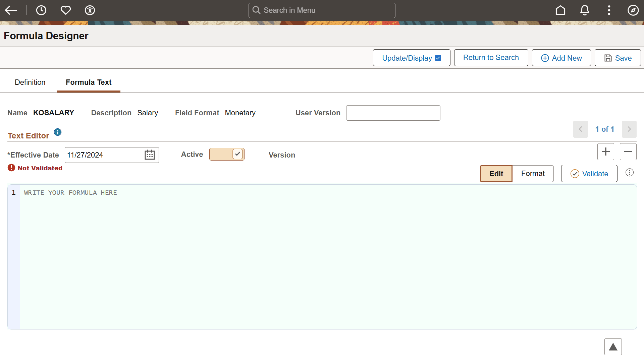Open favorites heart icon
644x362 pixels.
65,10
